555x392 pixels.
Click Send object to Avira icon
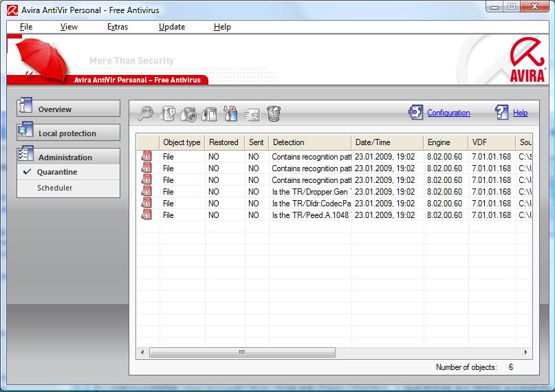tap(252, 114)
